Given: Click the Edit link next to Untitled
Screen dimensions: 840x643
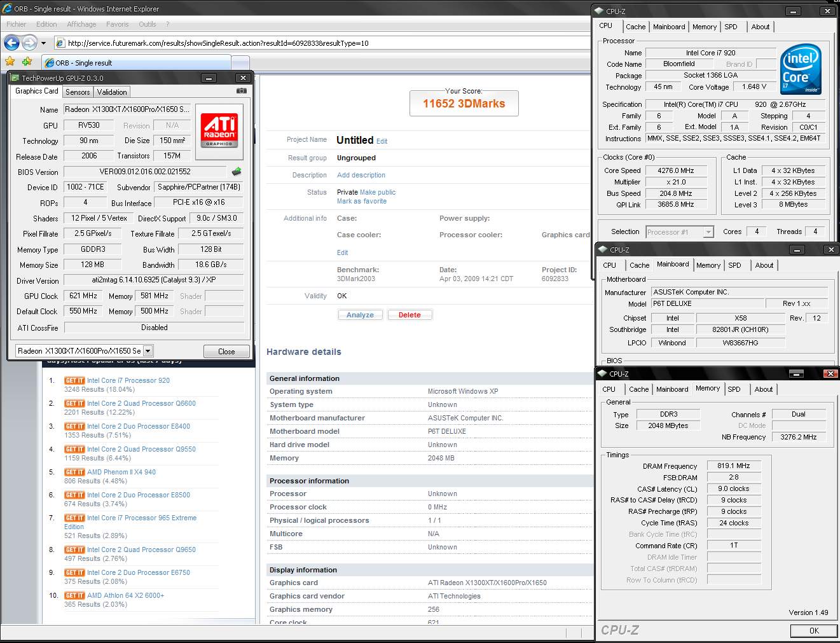Looking at the screenshot, I should [382, 141].
